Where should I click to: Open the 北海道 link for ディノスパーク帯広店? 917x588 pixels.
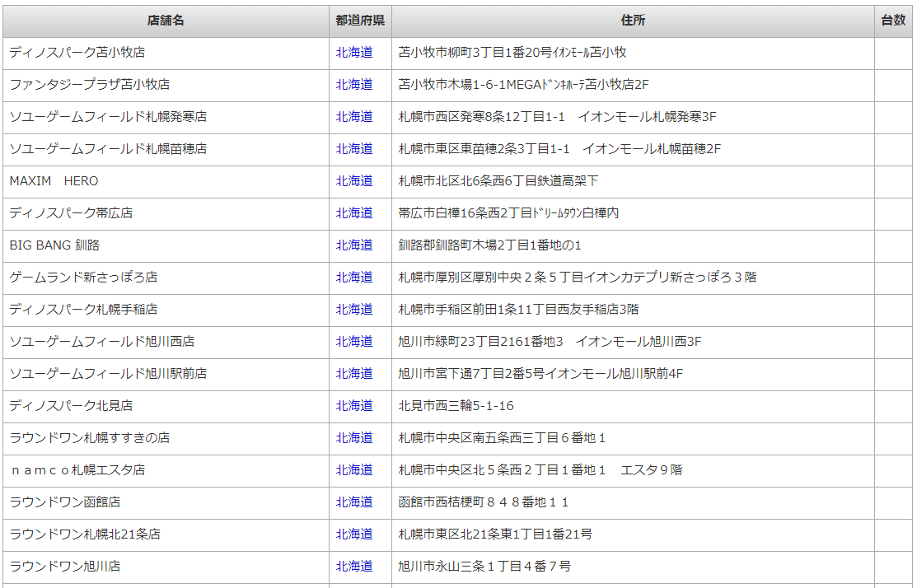(353, 213)
